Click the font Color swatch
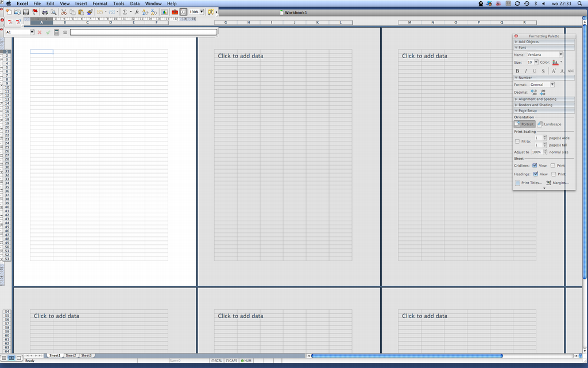588x368 pixels. pyautogui.click(x=556, y=62)
